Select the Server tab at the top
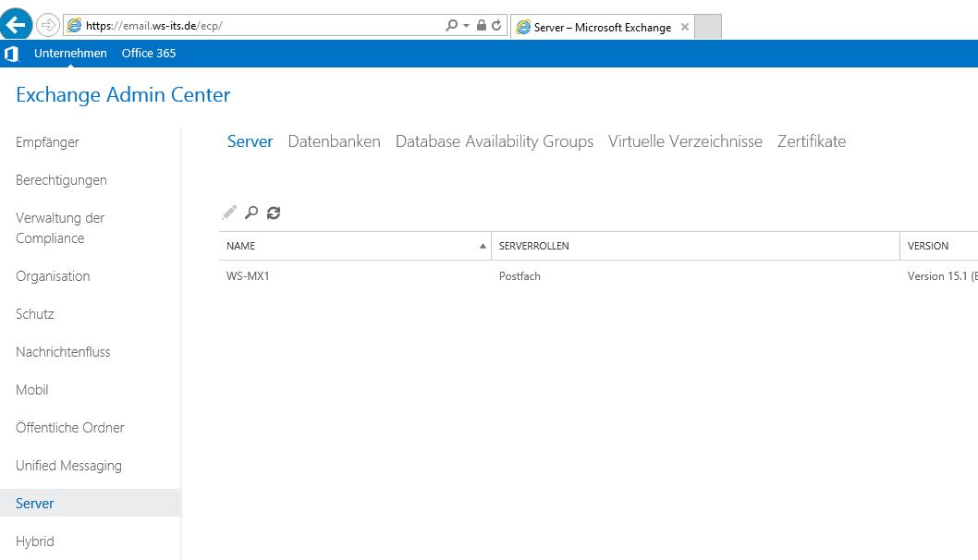Viewport: 978px width, 560px height. pyautogui.click(x=251, y=141)
